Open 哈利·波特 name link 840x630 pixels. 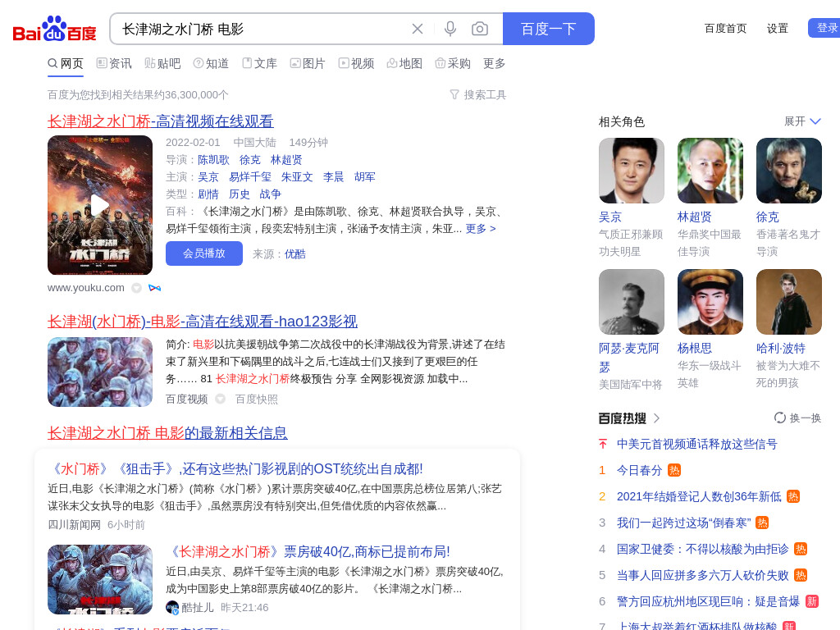click(x=781, y=348)
